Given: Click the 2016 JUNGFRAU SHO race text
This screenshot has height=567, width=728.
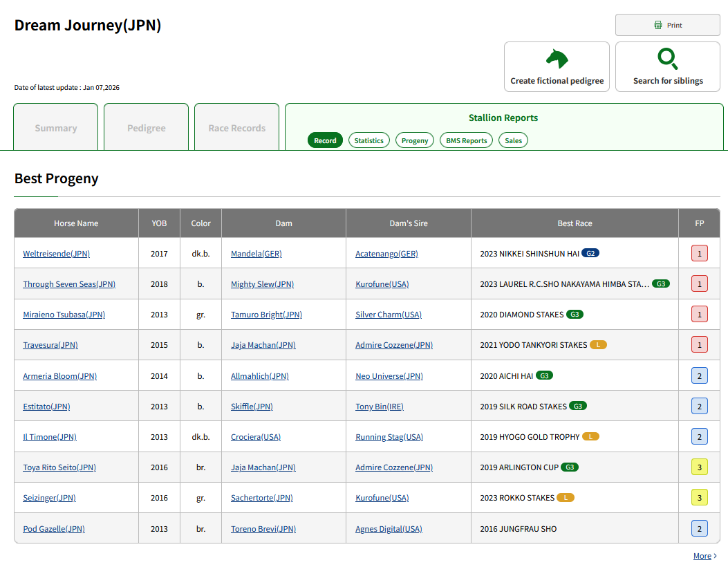Looking at the screenshot, I should click(x=518, y=528).
